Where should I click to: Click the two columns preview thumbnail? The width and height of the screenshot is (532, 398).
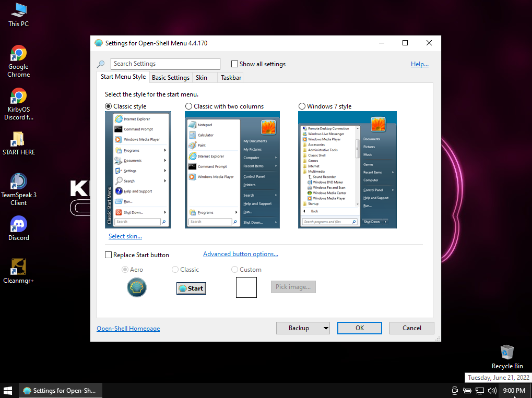click(232, 170)
